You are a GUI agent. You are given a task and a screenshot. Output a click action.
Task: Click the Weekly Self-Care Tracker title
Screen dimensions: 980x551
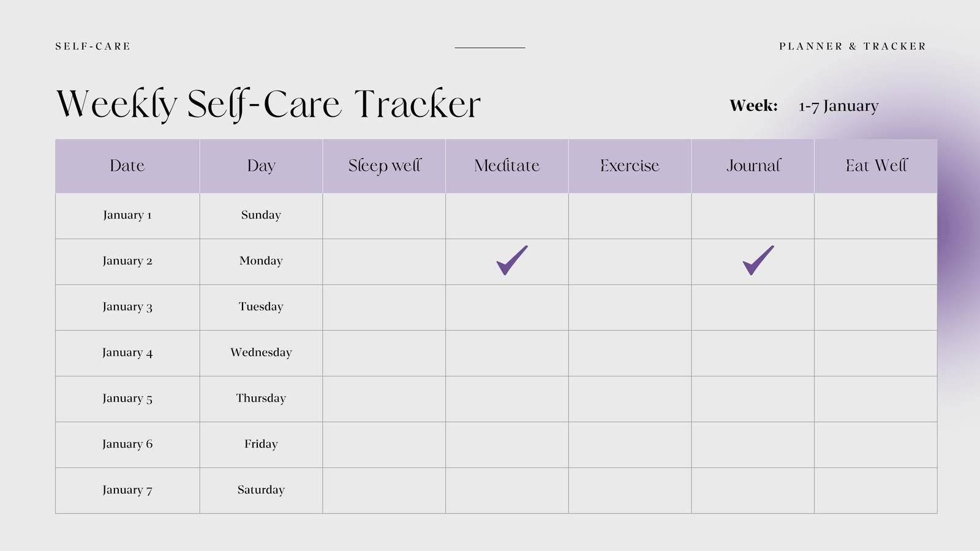268,105
